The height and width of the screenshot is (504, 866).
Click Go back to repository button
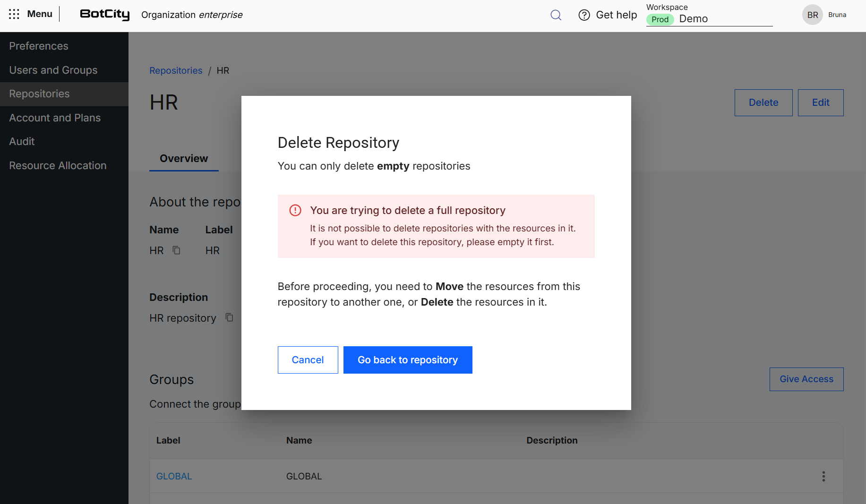[x=408, y=360]
